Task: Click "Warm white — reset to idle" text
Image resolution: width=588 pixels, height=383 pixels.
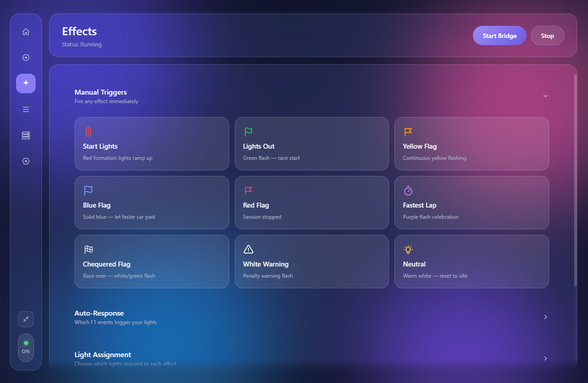Action: tap(435, 276)
